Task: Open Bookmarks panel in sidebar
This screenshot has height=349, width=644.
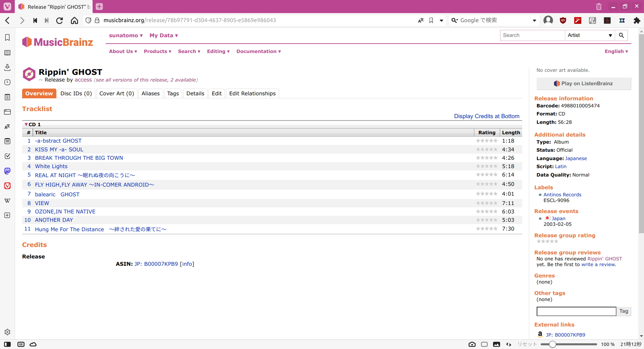Action: (7, 38)
